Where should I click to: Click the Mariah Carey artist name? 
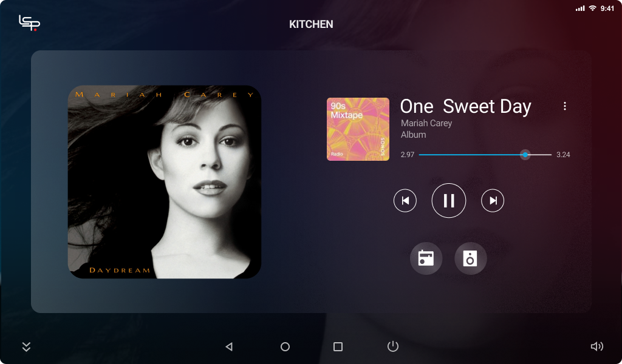[426, 123]
